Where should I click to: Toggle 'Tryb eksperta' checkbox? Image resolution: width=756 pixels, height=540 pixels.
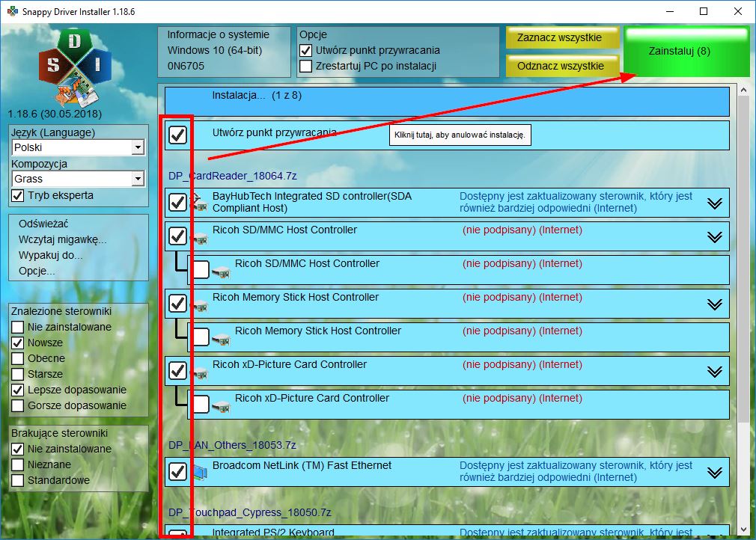tap(18, 195)
